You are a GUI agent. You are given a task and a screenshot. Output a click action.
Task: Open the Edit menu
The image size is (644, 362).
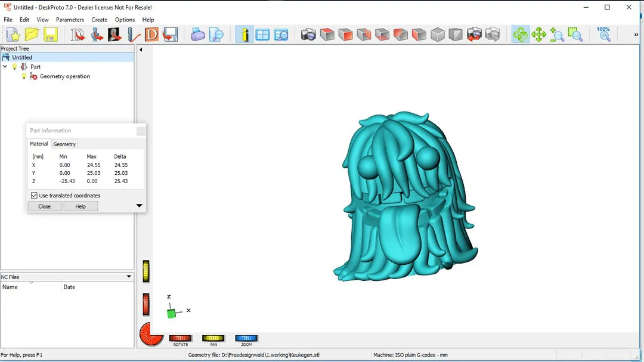click(x=24, y=20)
